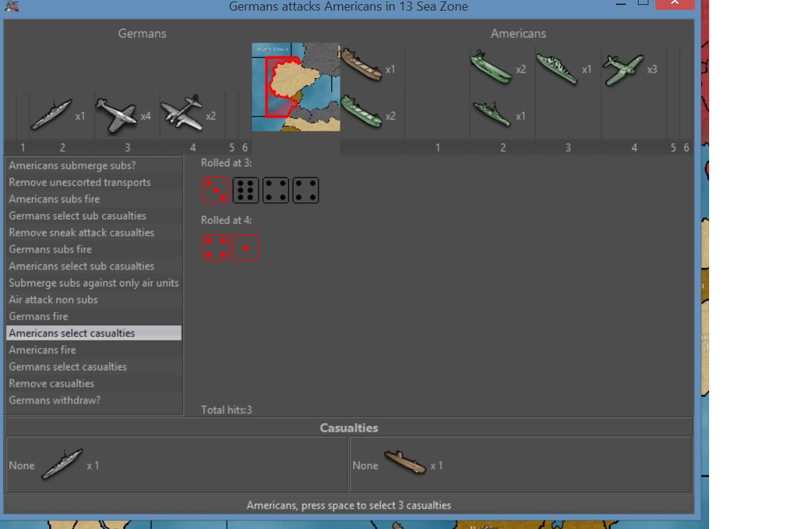Click the German submarine icon in attackers row
This screenshot has width=812, height=529.
coord(51,115)
